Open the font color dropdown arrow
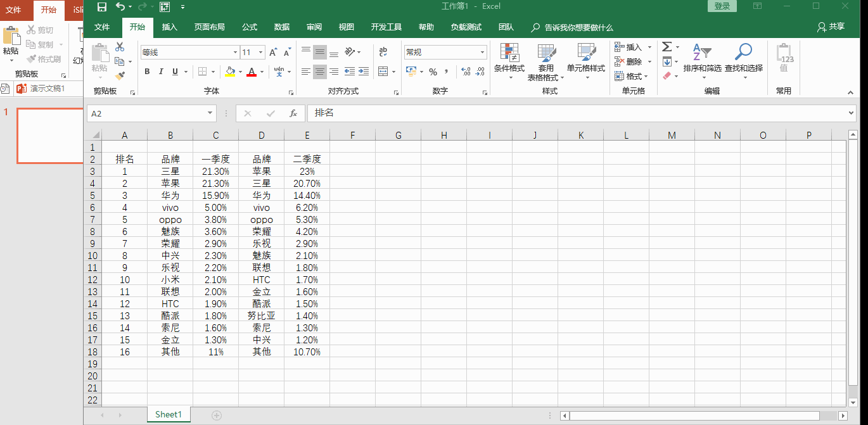868x425 pixels. (262, 72)
